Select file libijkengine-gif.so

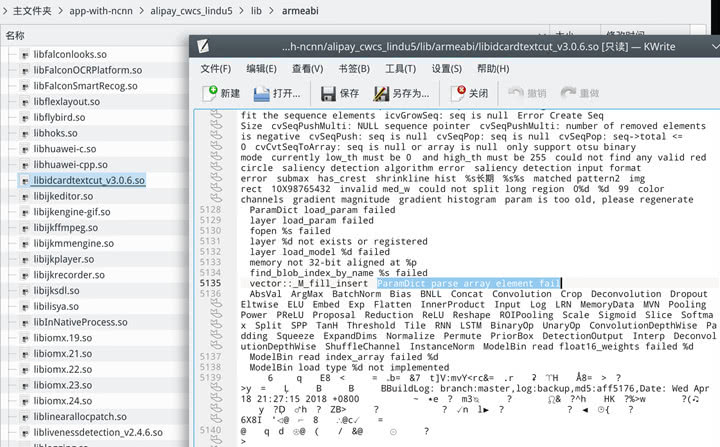pos(72,212)
